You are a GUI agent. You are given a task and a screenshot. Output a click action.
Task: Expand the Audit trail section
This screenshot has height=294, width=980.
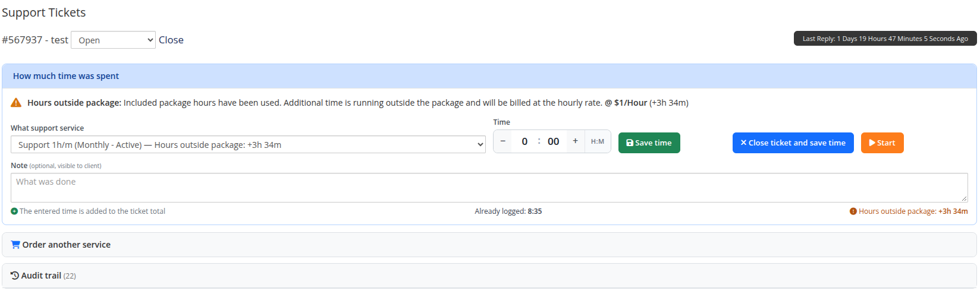[x=489, y=276]
